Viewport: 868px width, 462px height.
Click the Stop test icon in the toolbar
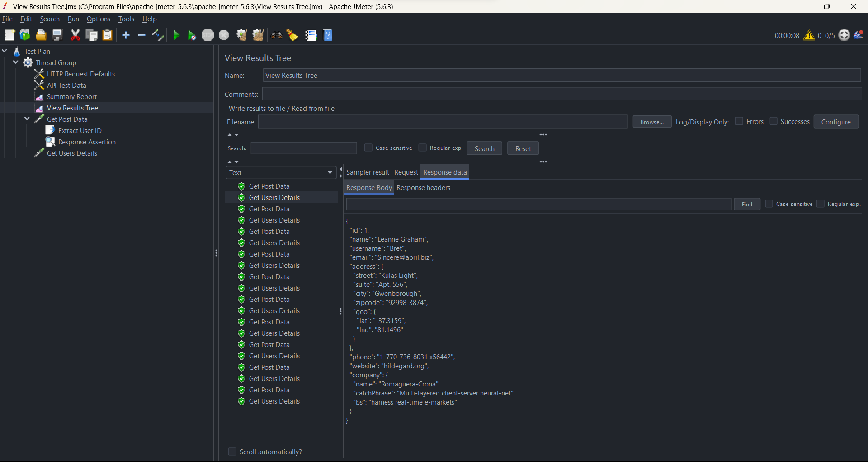(208, 35)
